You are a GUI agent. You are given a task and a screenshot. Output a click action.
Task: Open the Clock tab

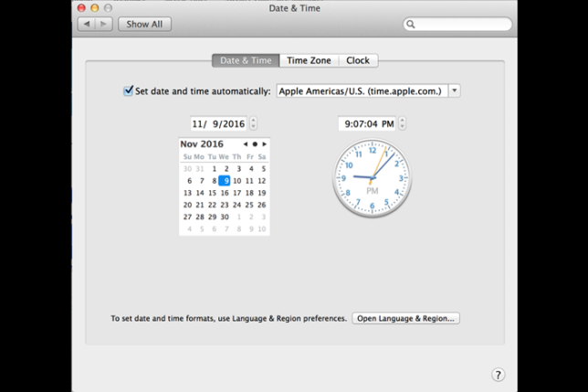[x=358, y=60]
